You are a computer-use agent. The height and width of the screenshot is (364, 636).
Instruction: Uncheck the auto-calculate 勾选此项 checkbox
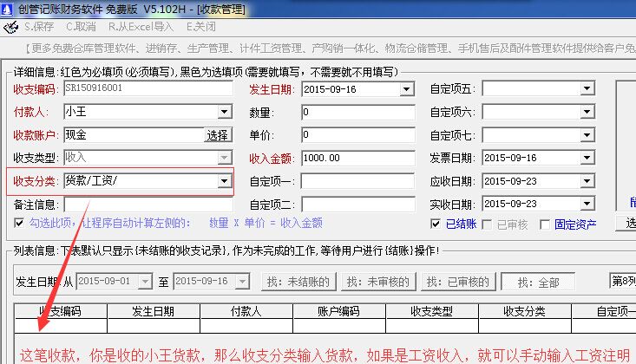coord(20,223)
